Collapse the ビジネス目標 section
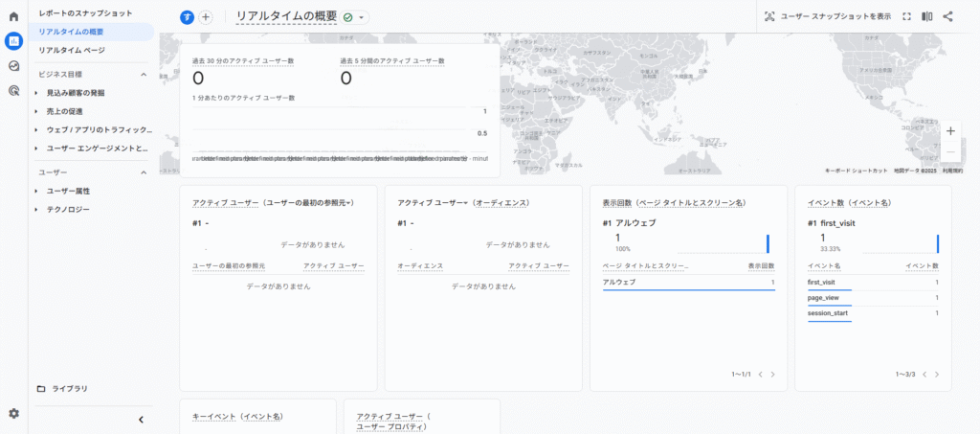The height and width of the screenshot is (434, 980). [x=144, y=74]
